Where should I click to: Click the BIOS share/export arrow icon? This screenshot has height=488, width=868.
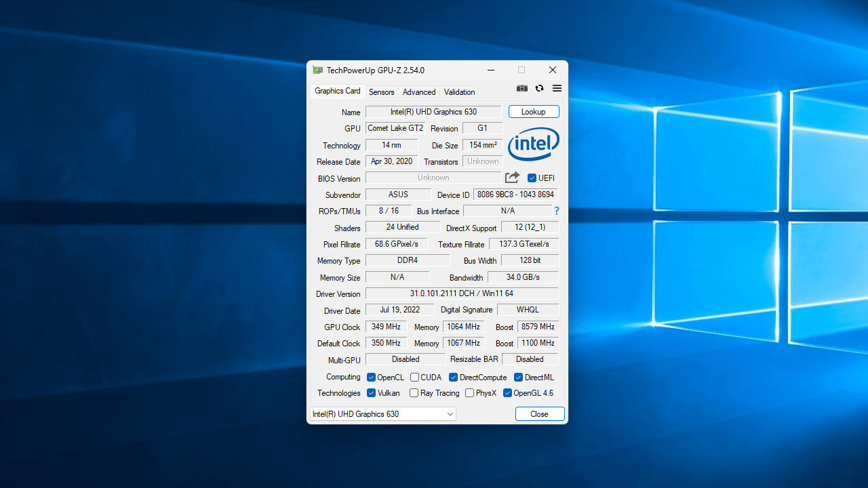[x=512, y=178]
